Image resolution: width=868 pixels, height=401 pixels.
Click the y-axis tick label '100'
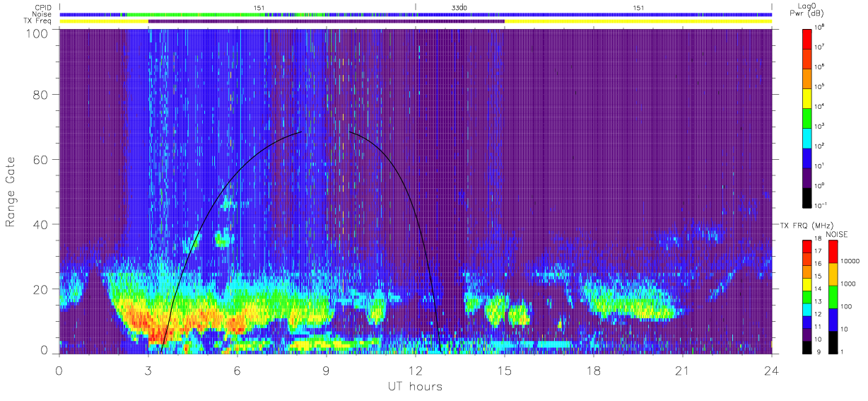pyautogui.click(x=37, y=33)
